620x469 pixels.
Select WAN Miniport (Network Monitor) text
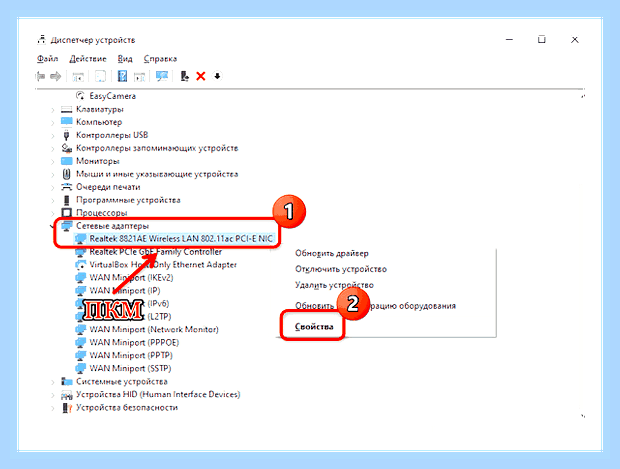point(154,329)
